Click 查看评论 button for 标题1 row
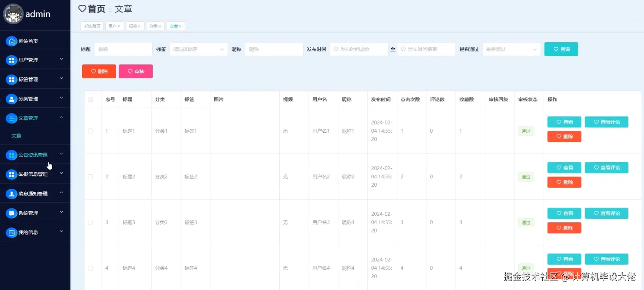 pos(607,122)
